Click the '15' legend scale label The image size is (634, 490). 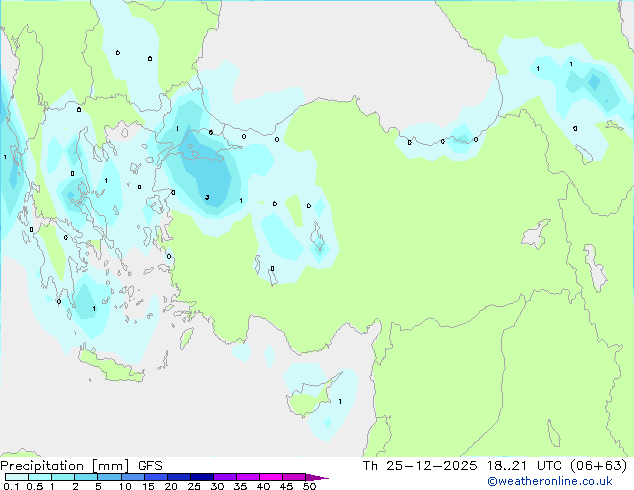click(x=148, y=486)
